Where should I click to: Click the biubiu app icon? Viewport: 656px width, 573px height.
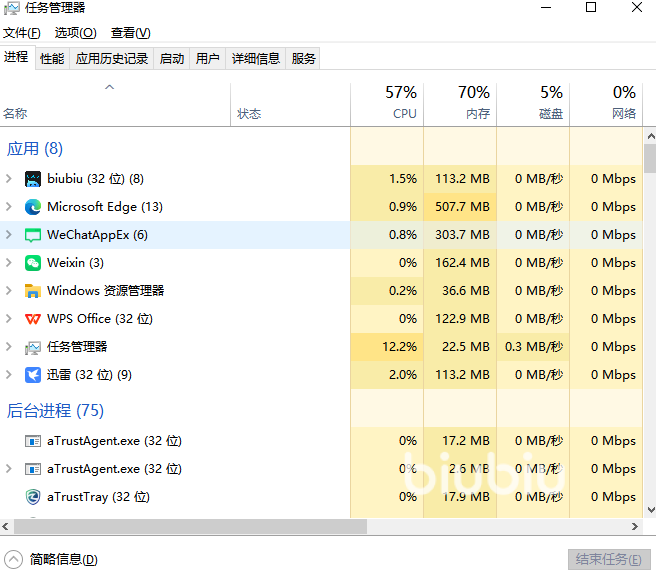click(x=33, y=179)
